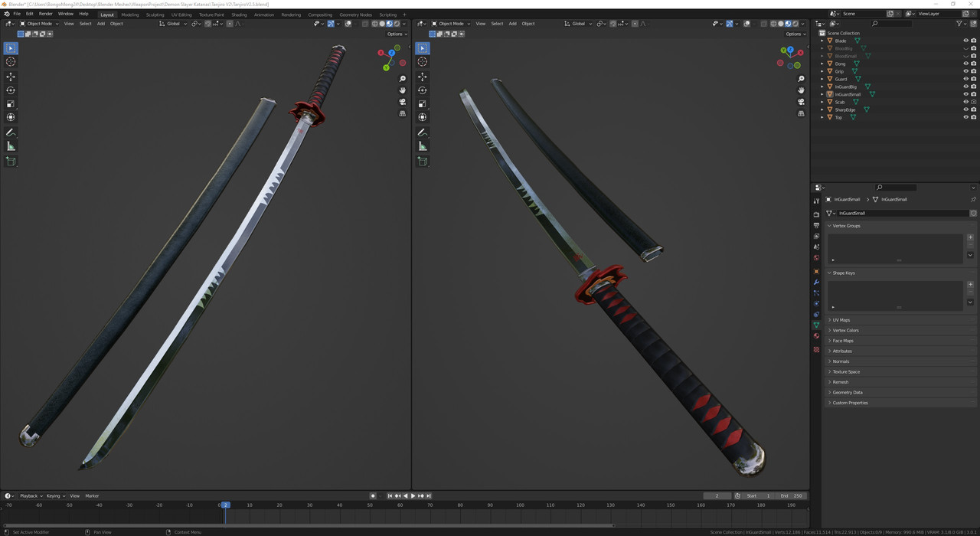The width and height of the screenshot is (980, 536).
Task: Select the Annotate tool in left viewport
Action: (x=11, y=132)
